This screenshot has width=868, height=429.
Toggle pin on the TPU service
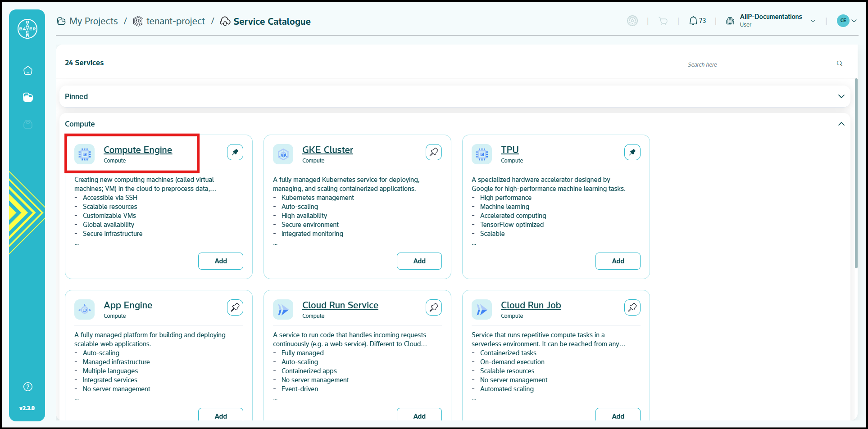(632, 152)
